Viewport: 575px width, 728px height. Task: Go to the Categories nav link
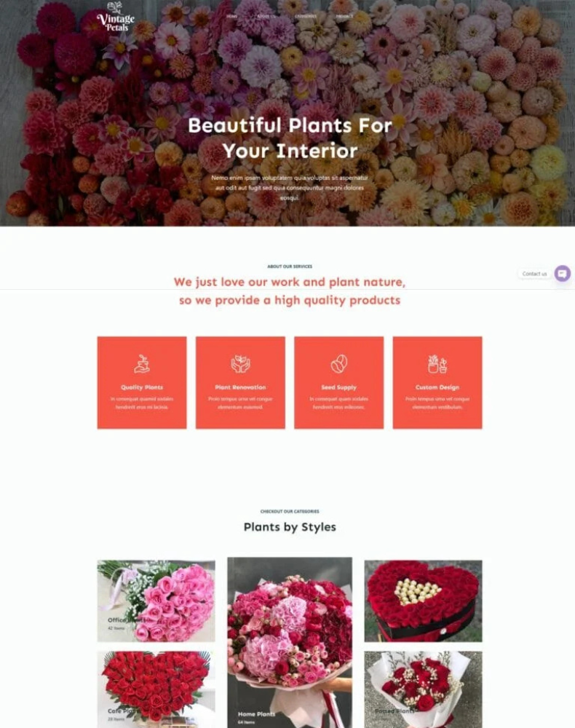click(306, 16)
